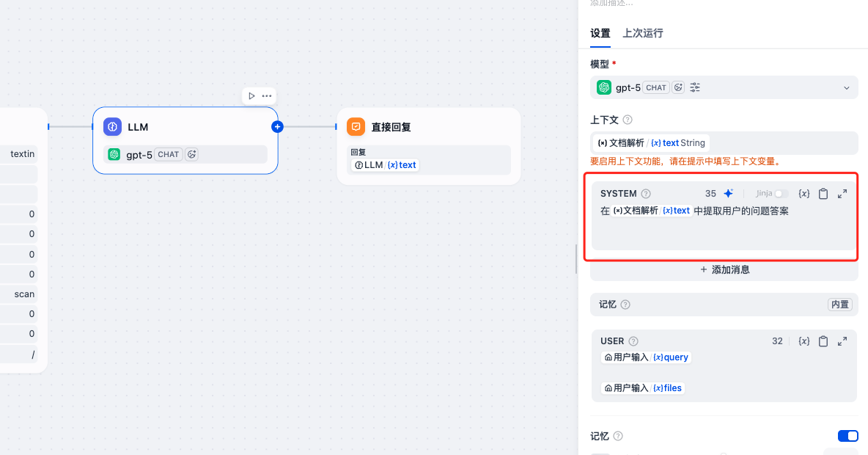Viewport: 868px width, 455px height.
Task: Expand the USER prompt editor fullscreen icon
Action: (842, 341)
